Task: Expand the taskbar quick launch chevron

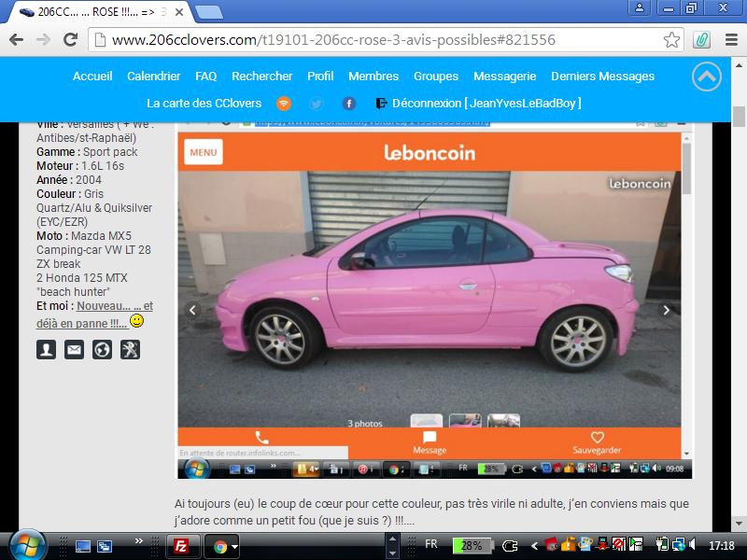Action: [140, 540]
